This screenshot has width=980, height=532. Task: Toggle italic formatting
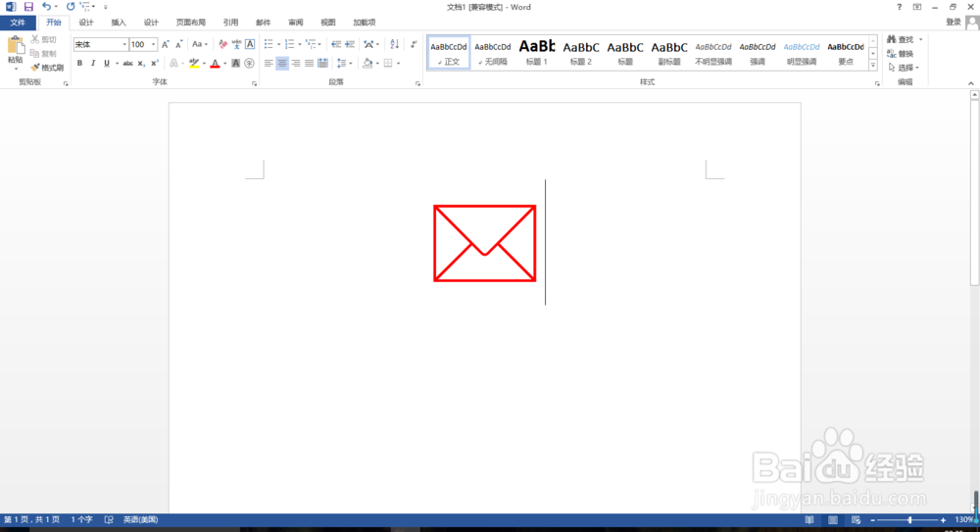coord(93,63)
